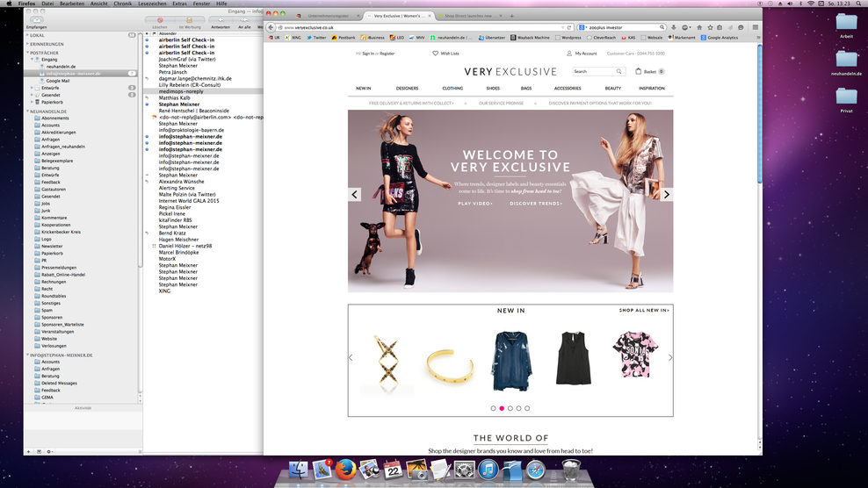Switch to Unternehmensregister tab
The image size is (868, 488).
329,16
